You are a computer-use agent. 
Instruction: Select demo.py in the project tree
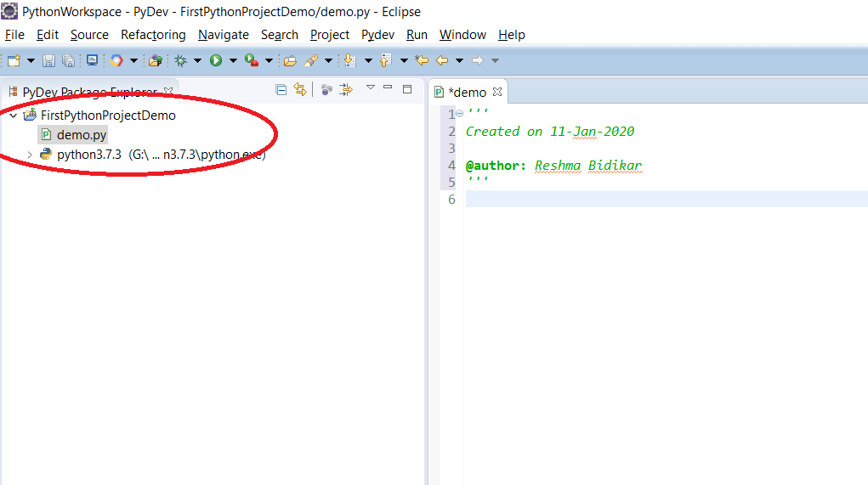82,134
